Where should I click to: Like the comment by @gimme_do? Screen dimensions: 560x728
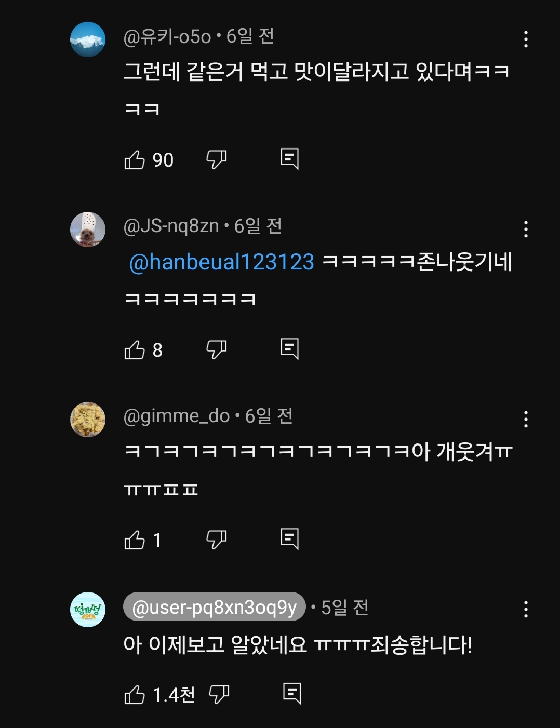pos(135,540)
